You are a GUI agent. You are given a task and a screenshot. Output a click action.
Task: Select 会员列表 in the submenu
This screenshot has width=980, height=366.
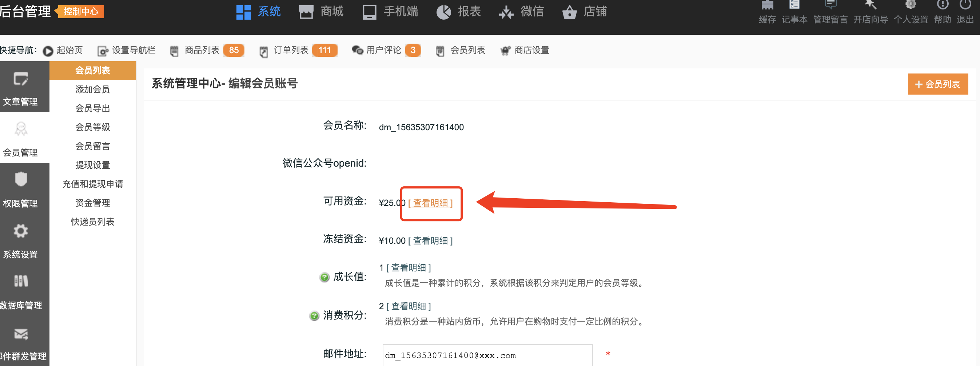[92, 70]
